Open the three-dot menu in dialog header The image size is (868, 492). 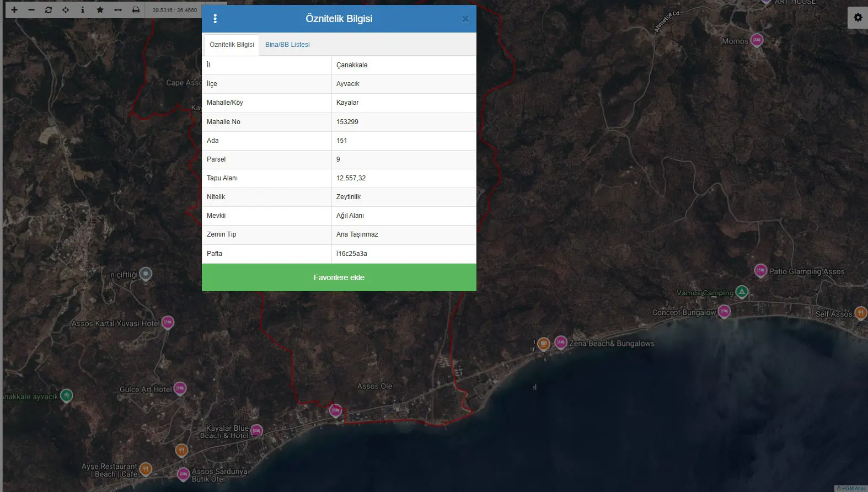215,19
